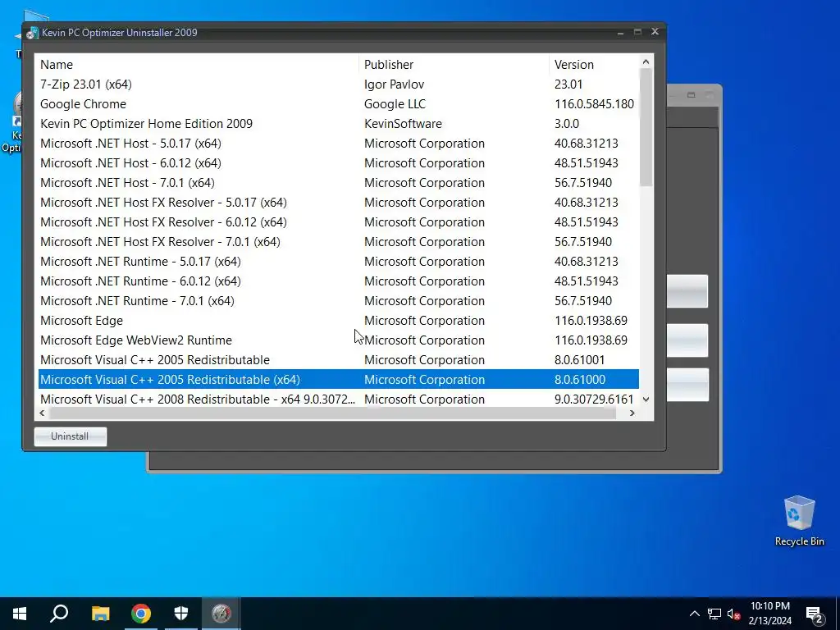Click muted volume tray icon

point(733,614)
